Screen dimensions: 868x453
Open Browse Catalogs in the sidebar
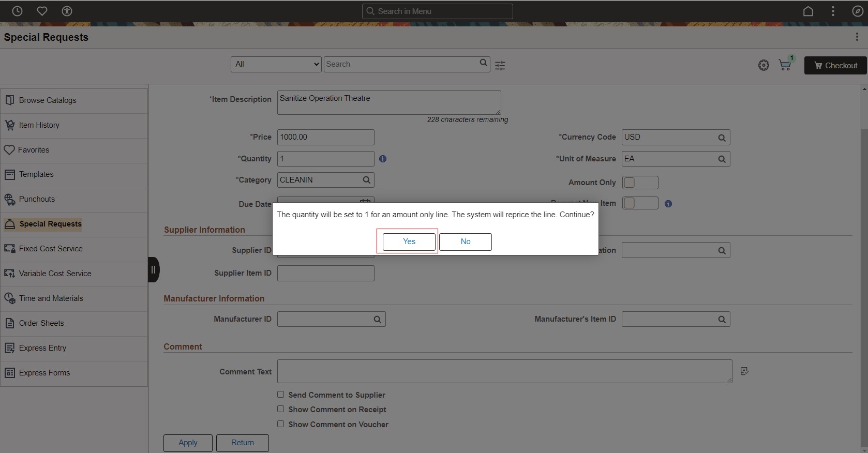[74, 100]
